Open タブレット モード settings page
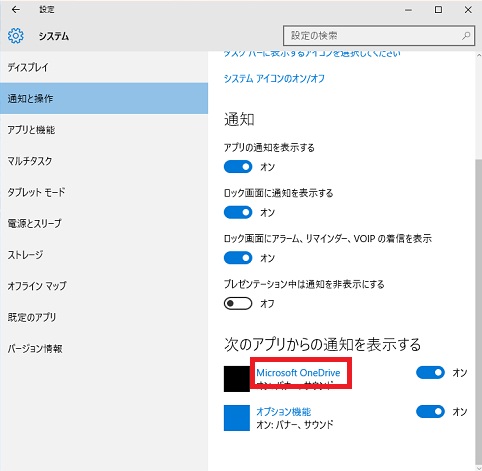The image size is (482, 471). coord(104,192)
